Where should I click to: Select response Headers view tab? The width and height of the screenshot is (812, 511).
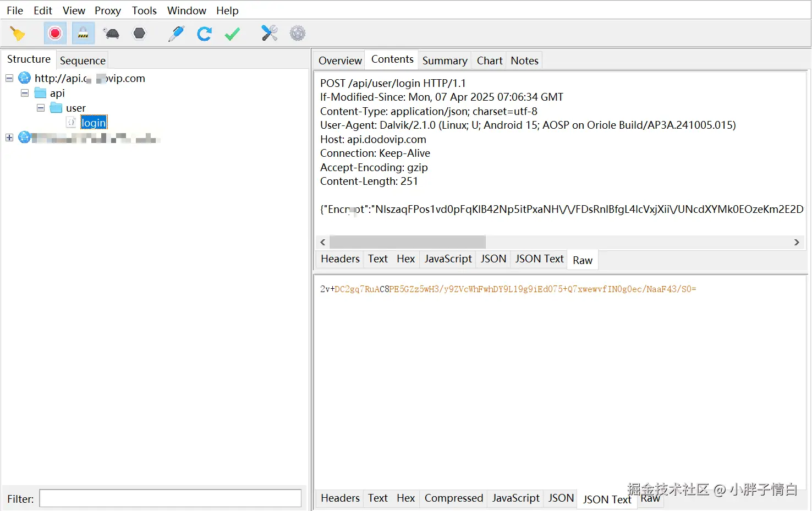pyautogui.click(x=340, y=498)
